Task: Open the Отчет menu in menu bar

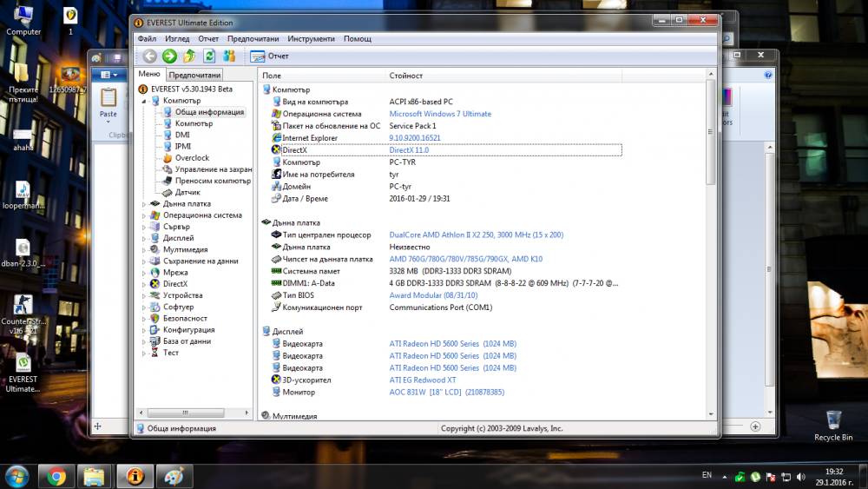Action: pos(208,39)
